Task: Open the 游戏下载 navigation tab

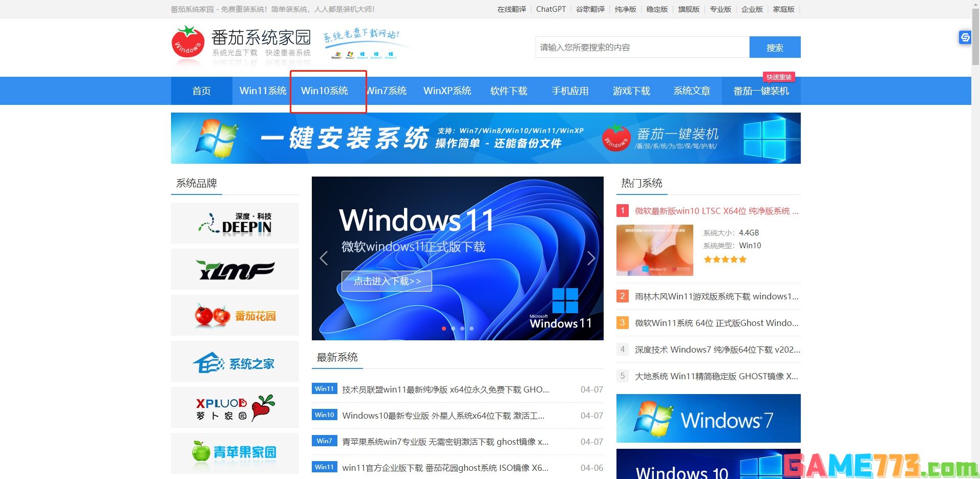Action: point(632,91)
